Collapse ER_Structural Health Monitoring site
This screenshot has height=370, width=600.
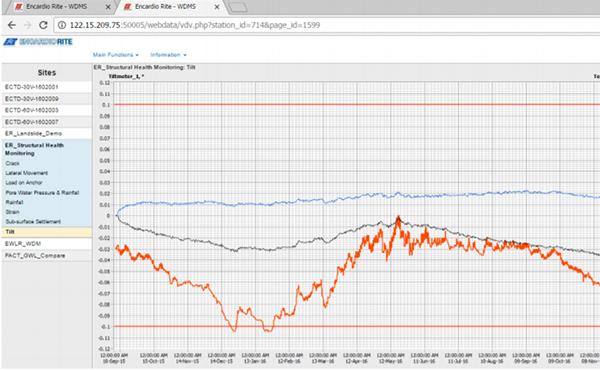[x=34, y=149]
